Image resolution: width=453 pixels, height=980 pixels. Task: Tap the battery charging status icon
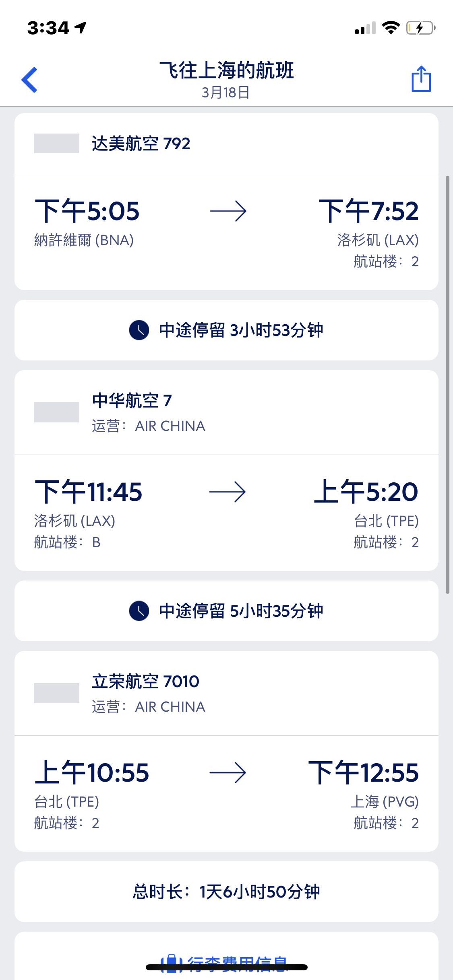click(420, 28)
